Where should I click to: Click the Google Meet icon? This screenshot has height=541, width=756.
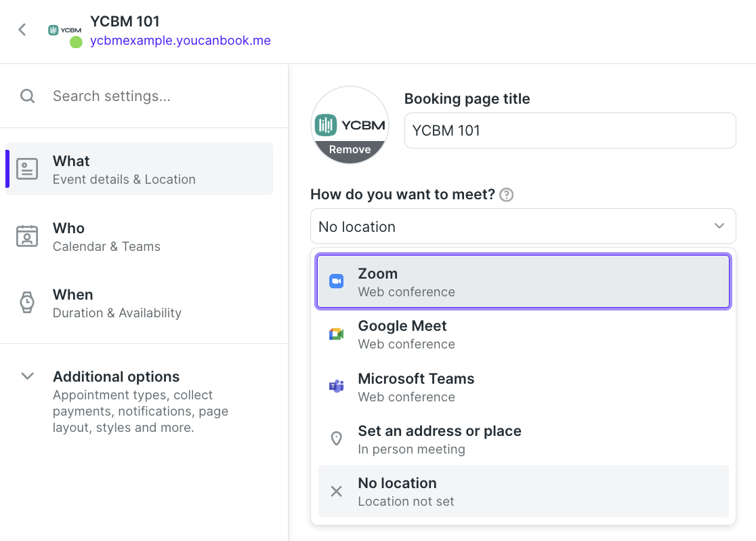pyautogui.click(x=337, y=334)
